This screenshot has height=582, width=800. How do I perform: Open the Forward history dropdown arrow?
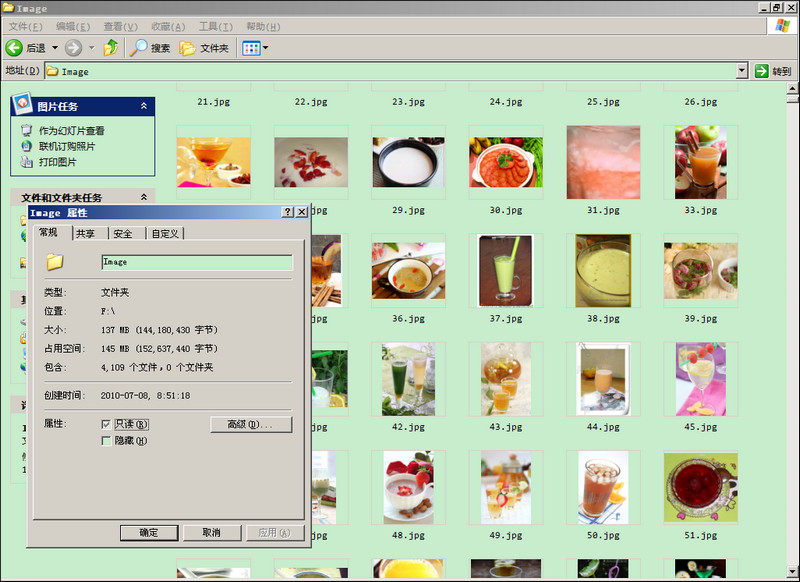92,48
